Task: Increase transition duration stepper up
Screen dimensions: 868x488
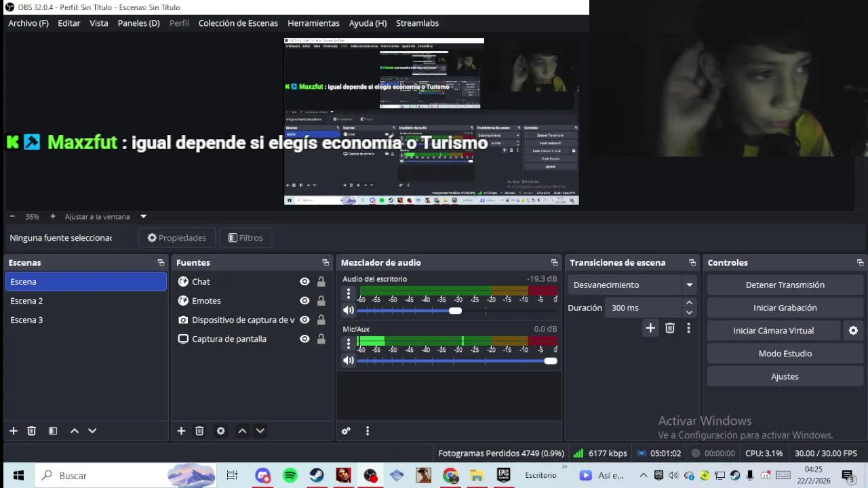Action: [689, 303]
